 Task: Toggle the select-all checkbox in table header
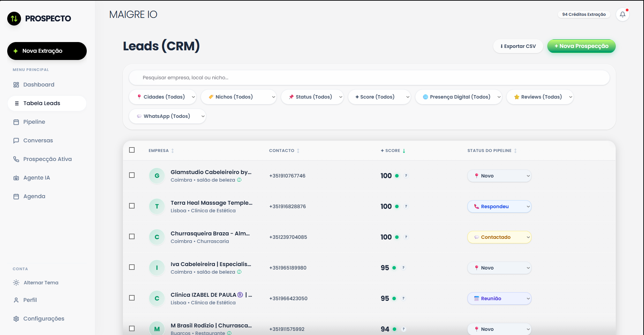coord(132,150)
